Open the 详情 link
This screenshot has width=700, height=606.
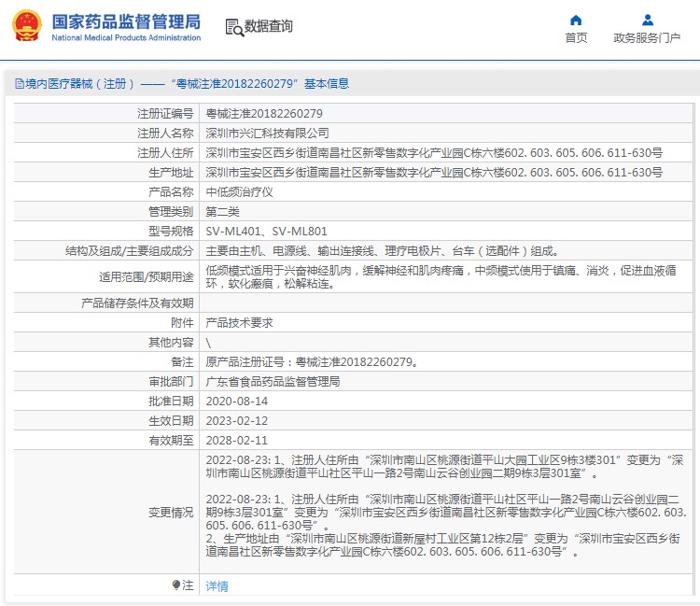tap(217, 586)
